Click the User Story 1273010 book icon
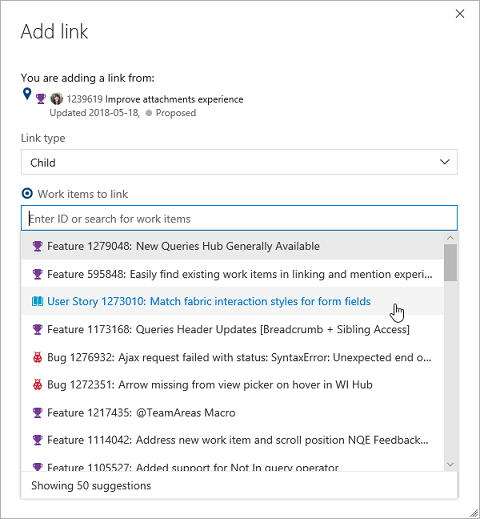This screenshot has height=519, width=480. point(37,301)
